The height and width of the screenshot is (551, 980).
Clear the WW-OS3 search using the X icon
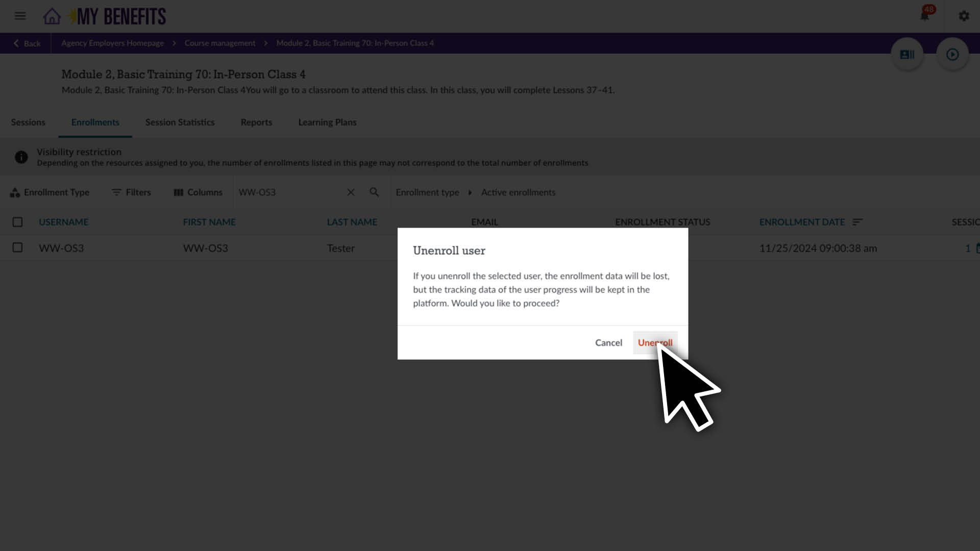click(x=351, y=192)
